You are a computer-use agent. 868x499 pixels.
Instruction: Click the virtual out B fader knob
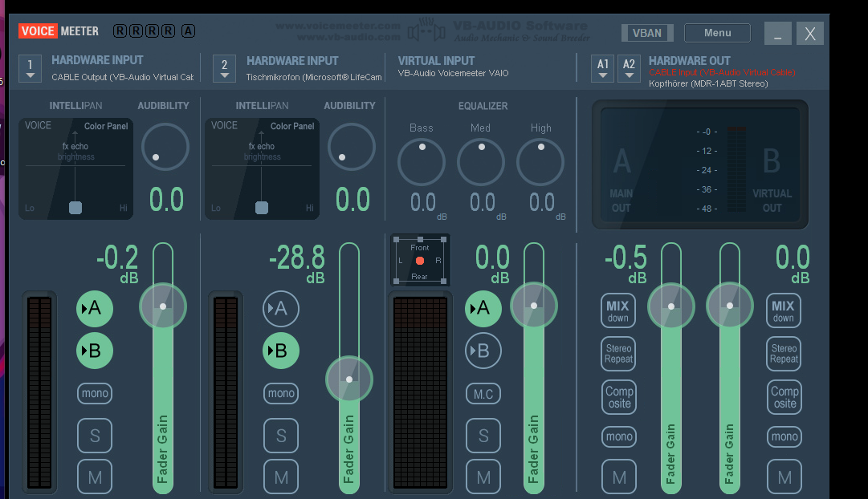[730, 306]
